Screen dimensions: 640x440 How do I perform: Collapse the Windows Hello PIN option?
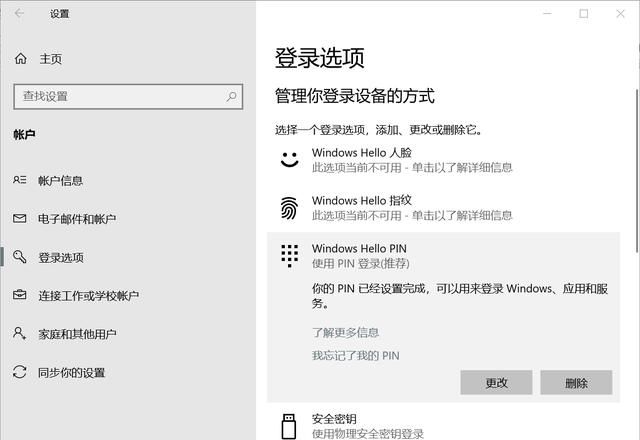(x=444, y=256)
